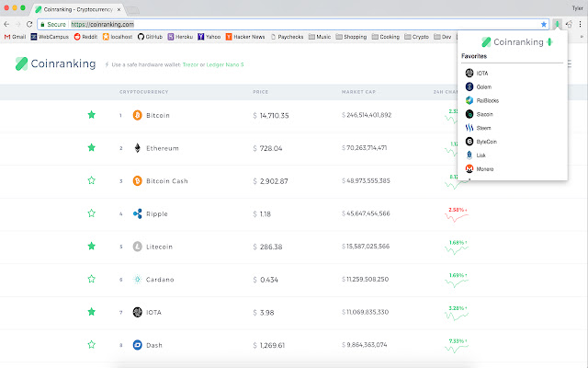
Task: Click the Dash market cap 9,864,363,074
Action: (x=367, y=345)
